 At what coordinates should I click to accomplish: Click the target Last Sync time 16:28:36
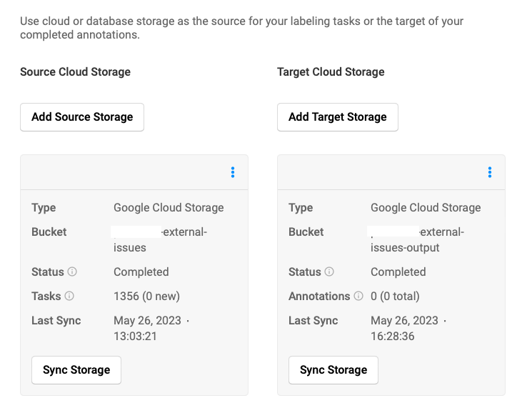(392, 337)
